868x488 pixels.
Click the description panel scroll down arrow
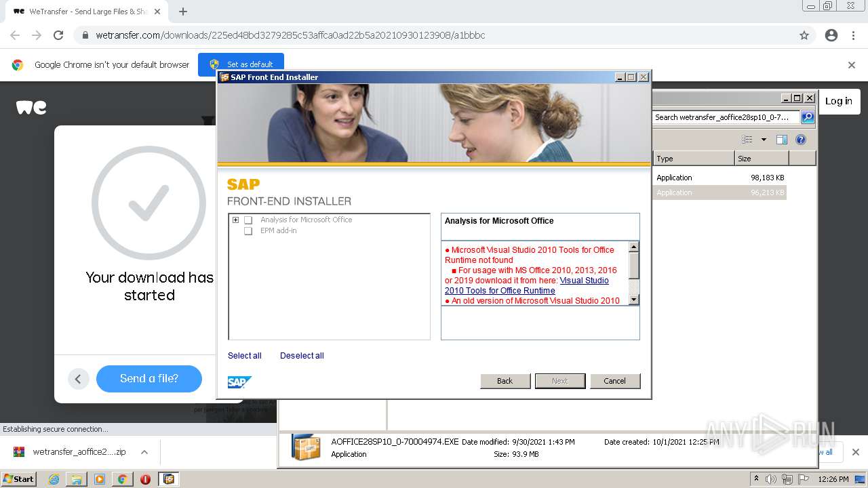coord(634,299)
